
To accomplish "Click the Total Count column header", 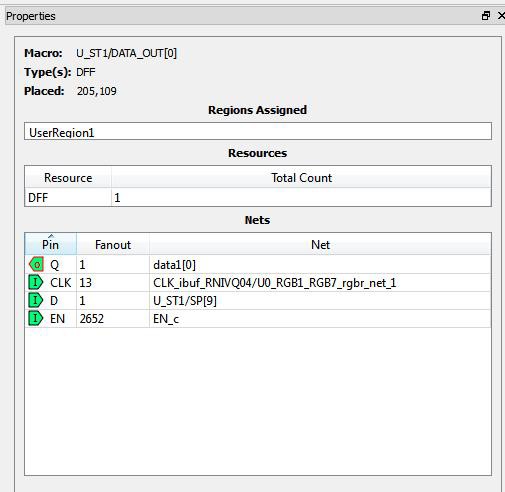I will [x=301, y=177].
